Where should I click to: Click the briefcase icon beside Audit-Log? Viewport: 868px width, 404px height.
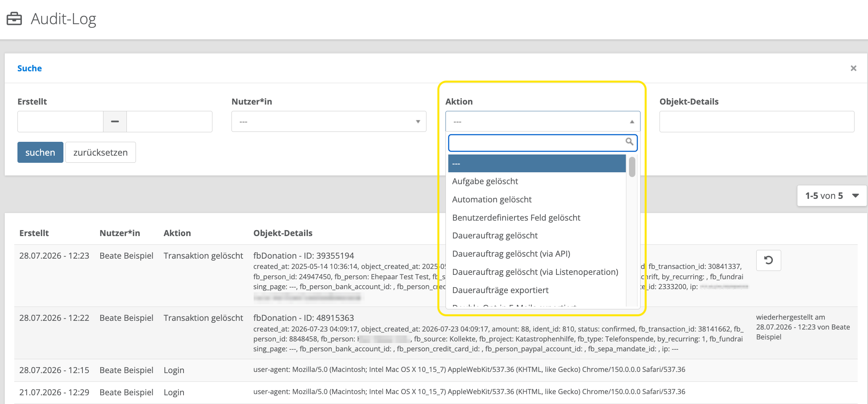[14, 19]
